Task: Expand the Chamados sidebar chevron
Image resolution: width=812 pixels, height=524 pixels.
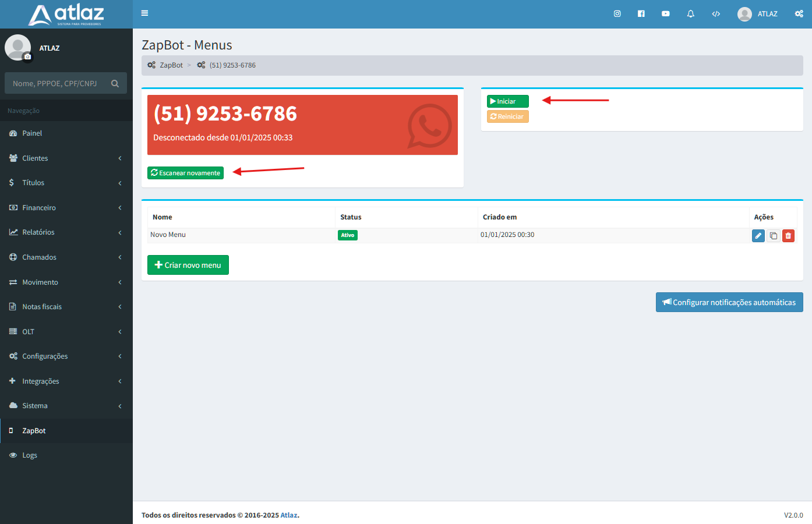Action: point(120,257)
